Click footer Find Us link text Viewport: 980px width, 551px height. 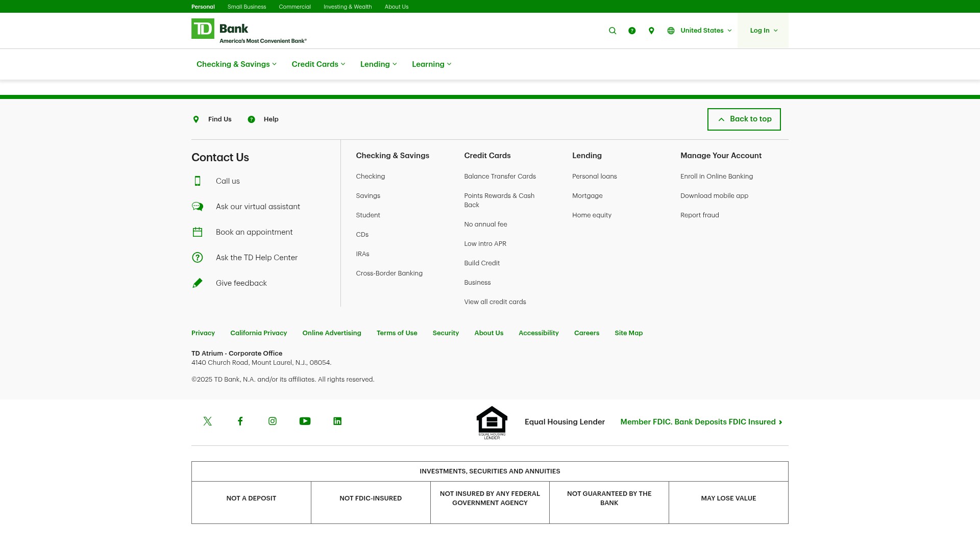(x=220, y=119)
